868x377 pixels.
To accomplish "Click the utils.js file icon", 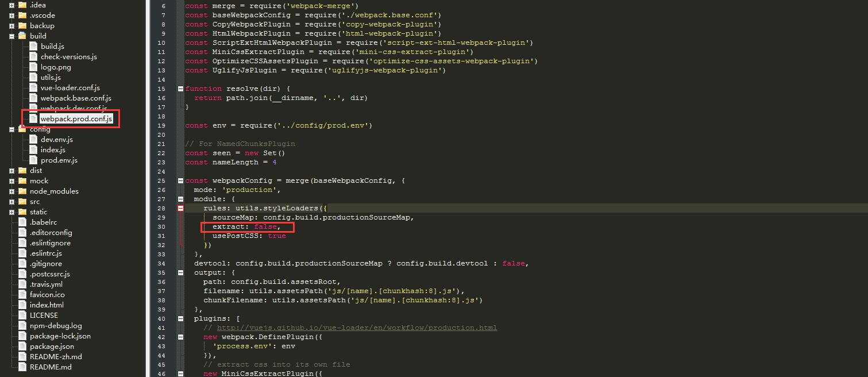I will [33, 77].
